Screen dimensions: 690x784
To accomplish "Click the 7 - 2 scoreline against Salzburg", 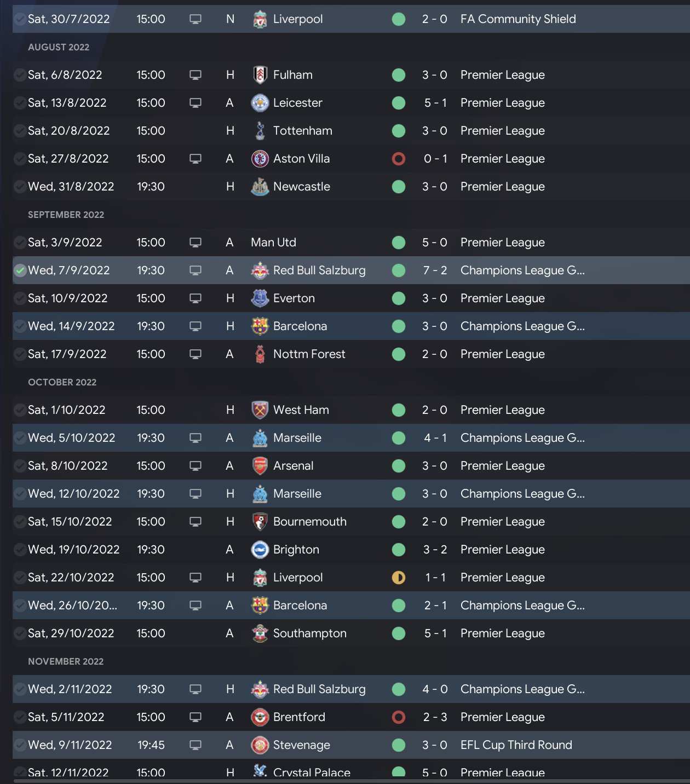I will tap(435, 270).
